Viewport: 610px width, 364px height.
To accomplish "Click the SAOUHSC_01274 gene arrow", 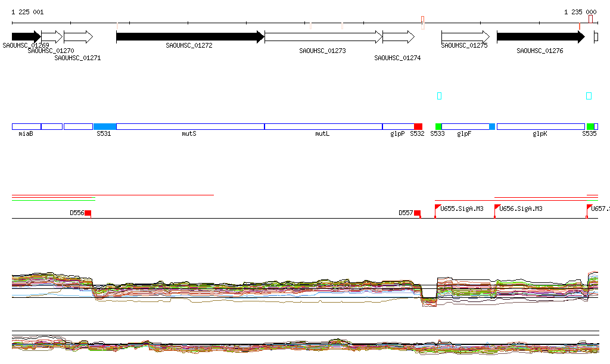I will coord(398,37).
